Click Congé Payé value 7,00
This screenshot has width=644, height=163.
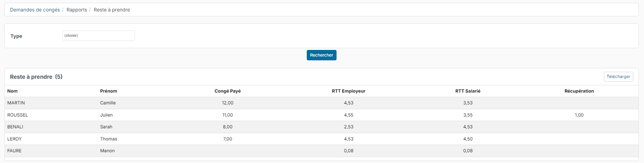pyautogui.click(x=227, y=139)
